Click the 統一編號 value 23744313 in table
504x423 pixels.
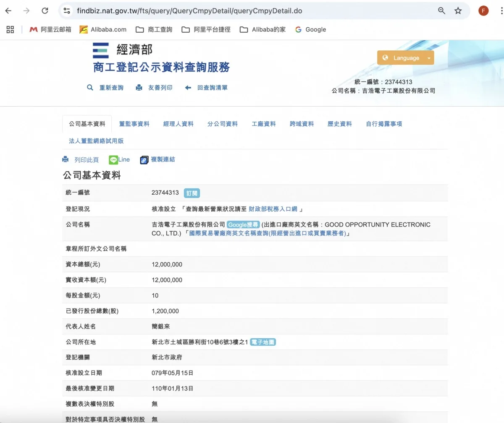pos(166,193)
